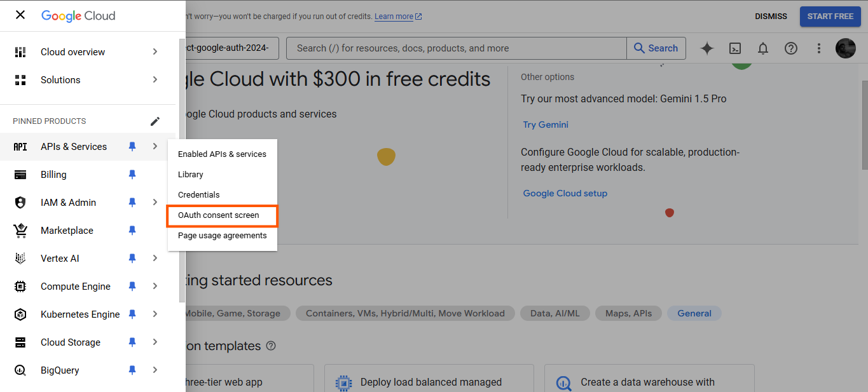Click the START FREE button
The width and height of the screenshot is (868, 392).
(830, 16)
